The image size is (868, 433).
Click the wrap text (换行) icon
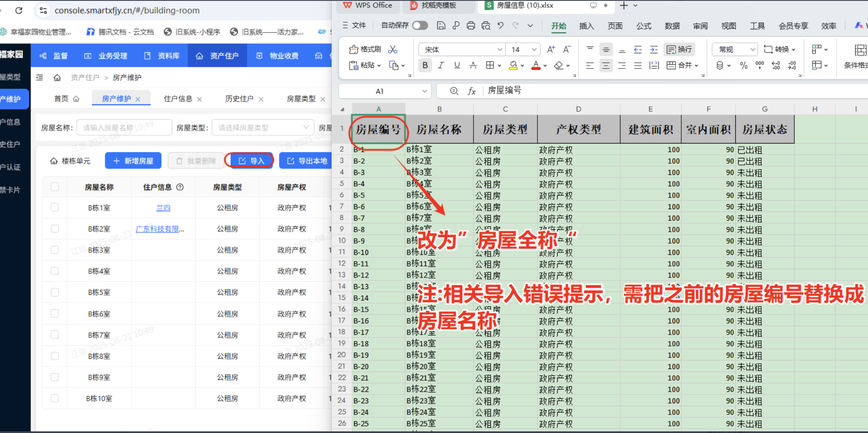click(679, 49)
